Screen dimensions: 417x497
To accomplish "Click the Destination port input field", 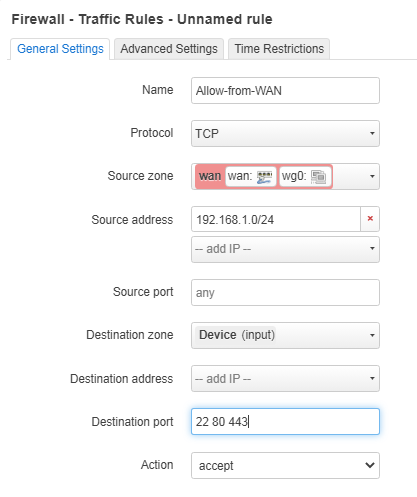I will click(285, 422).
